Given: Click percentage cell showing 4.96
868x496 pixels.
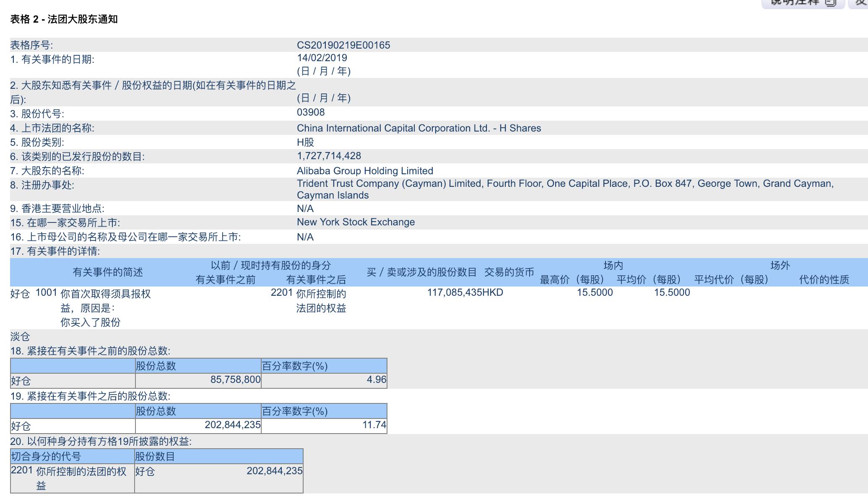Looking at the screenshot, I should pyautogui.click(x=376, y=380).
